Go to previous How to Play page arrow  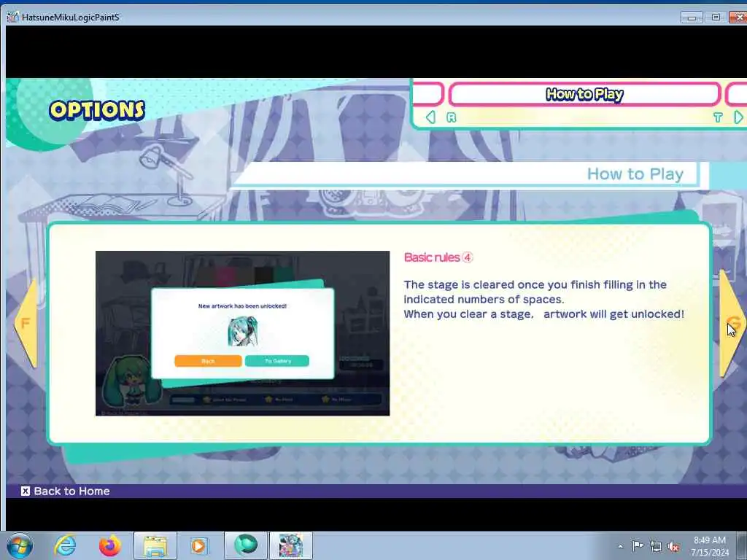click(26, 324)
